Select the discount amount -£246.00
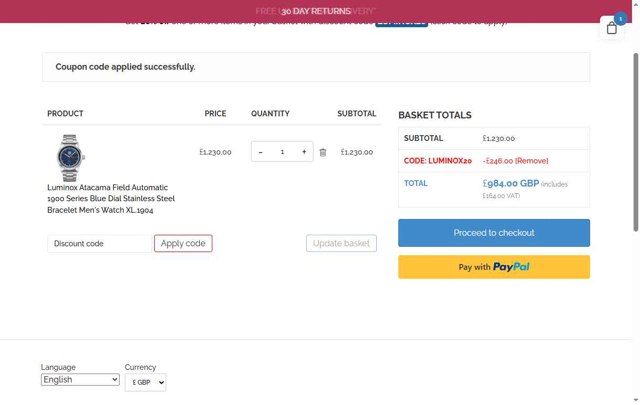 click(498, 161)
